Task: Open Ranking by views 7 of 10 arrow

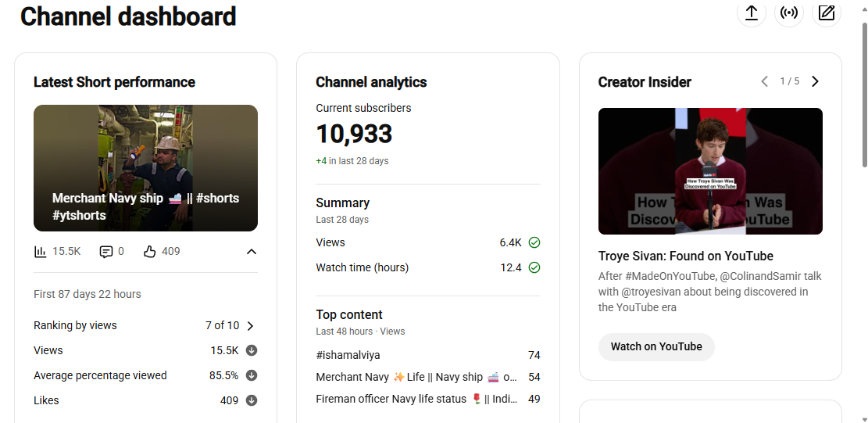Action: pyautogui.click(x=250, y=326)
